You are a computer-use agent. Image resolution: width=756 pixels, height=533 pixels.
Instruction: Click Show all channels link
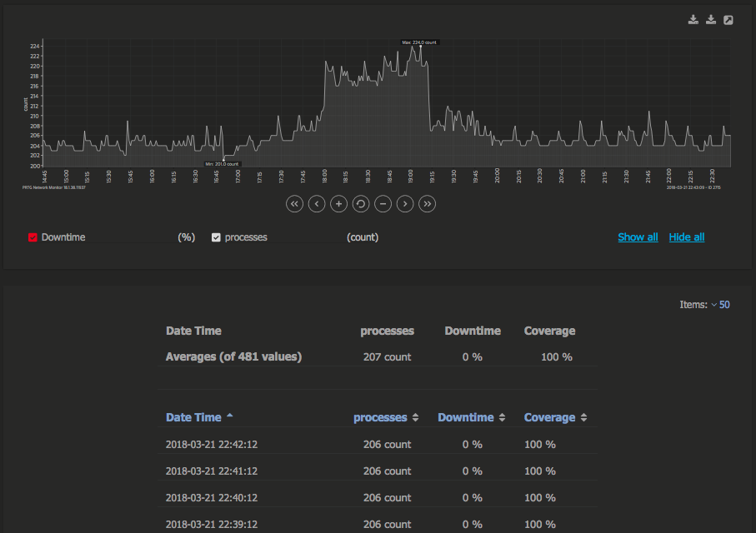coord(638,237)
